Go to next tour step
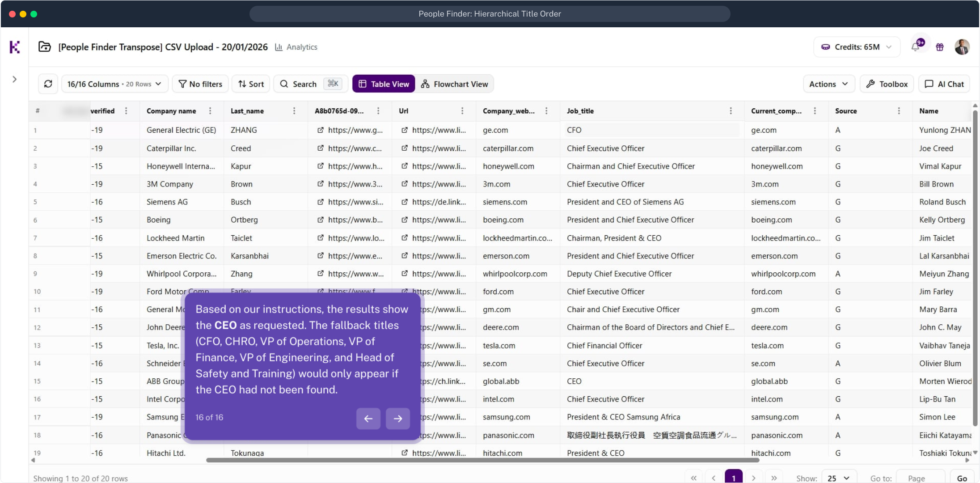This screenshot has height=483, width=980. click(x=398, y=419)
